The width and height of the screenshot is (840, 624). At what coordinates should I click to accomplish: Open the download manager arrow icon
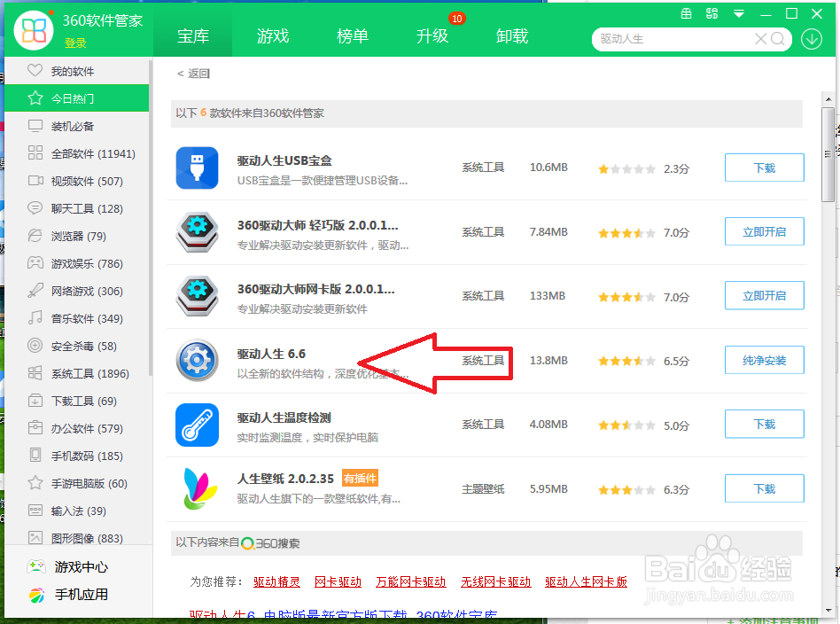(811, 39)
